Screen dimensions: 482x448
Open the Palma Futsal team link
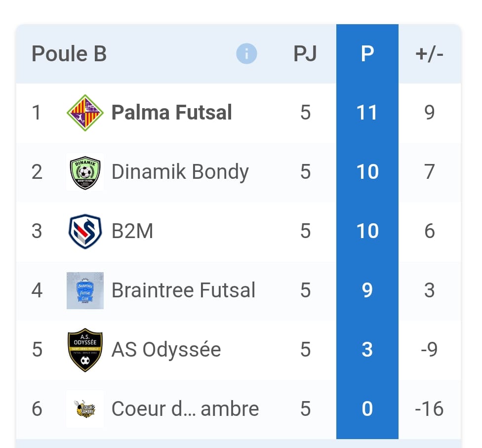click(171, 113)
